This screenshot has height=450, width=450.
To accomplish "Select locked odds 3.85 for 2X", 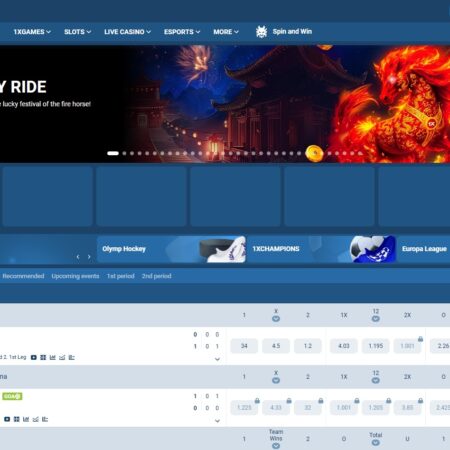I will click(x=407, y=408).
